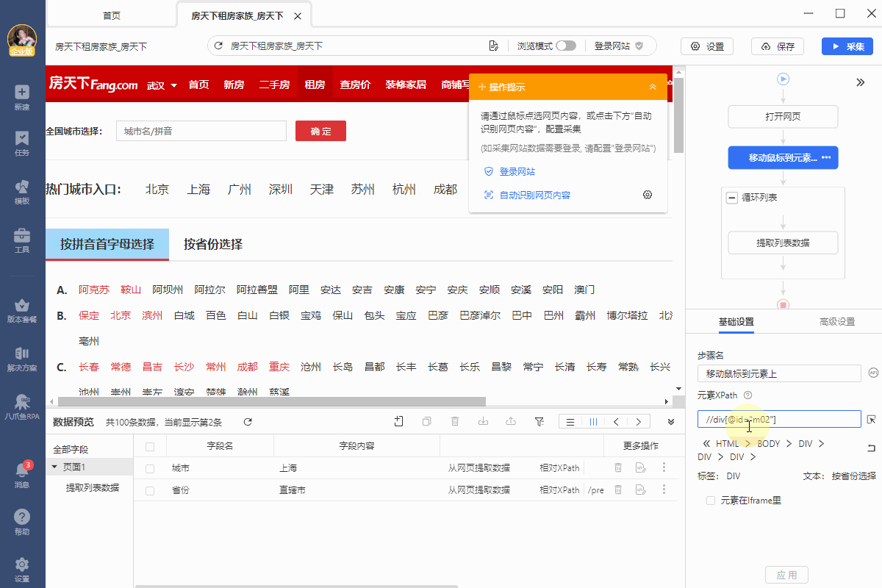Open 八爪鱼RPA in the left sidebar
Screen dimensions: 882x588
22,407
